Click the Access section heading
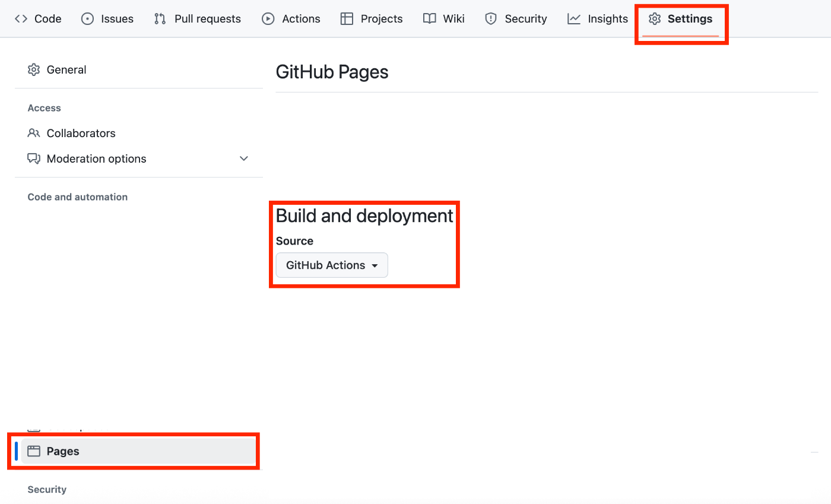 (x=44, y=108)
